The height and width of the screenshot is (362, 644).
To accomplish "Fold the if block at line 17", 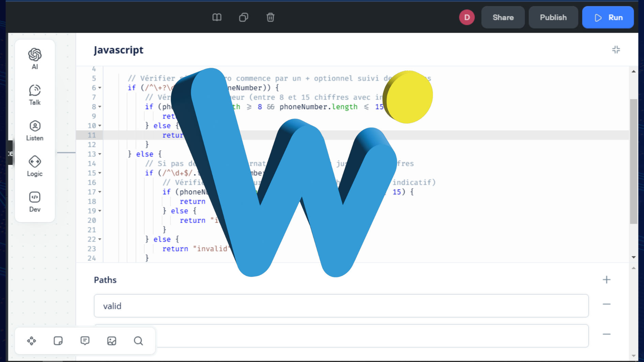I will tap(100, 192).
